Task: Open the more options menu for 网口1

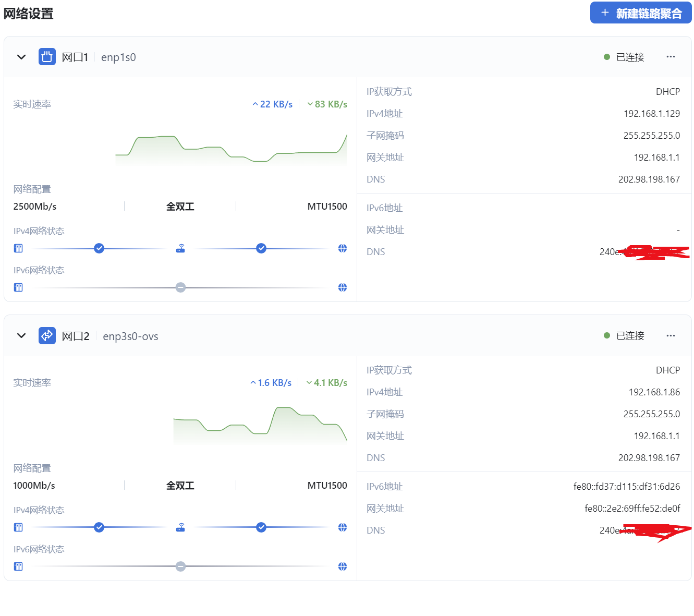Action: tap(671, 57)
